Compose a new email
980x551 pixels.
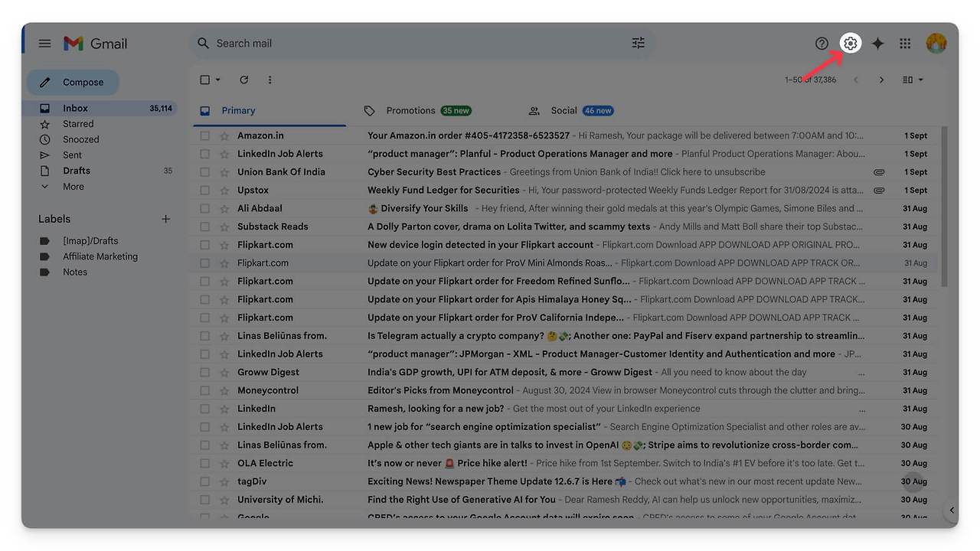point(73,83)
